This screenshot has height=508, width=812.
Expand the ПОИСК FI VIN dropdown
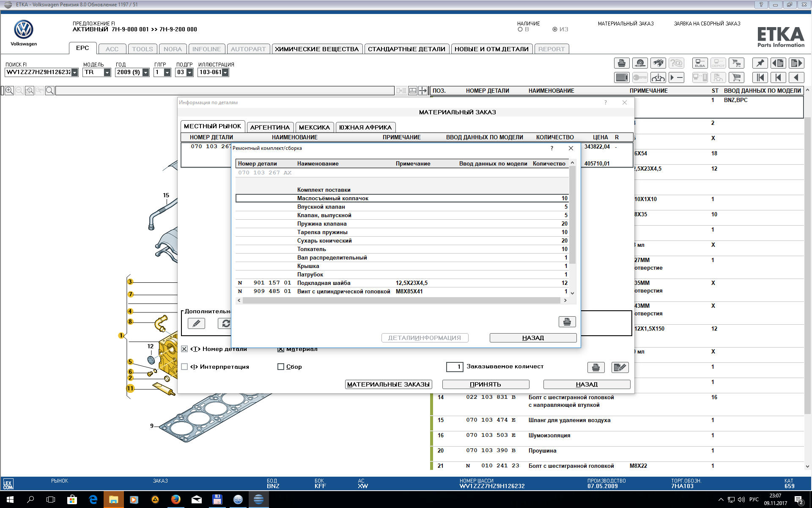point(75,72)
